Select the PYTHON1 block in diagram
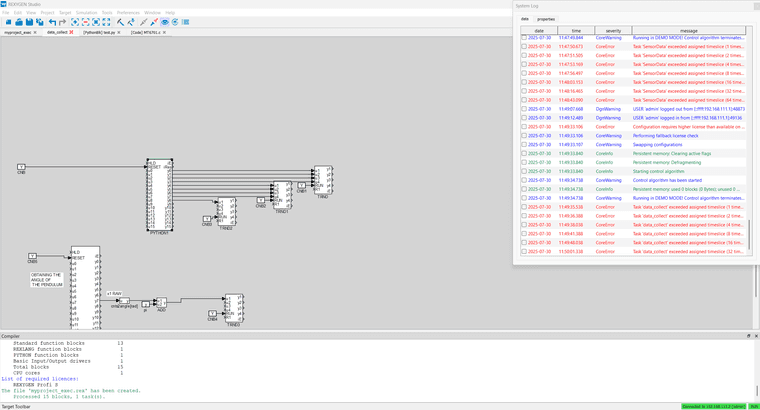This screenshot has width=760, height=410. 159,195
